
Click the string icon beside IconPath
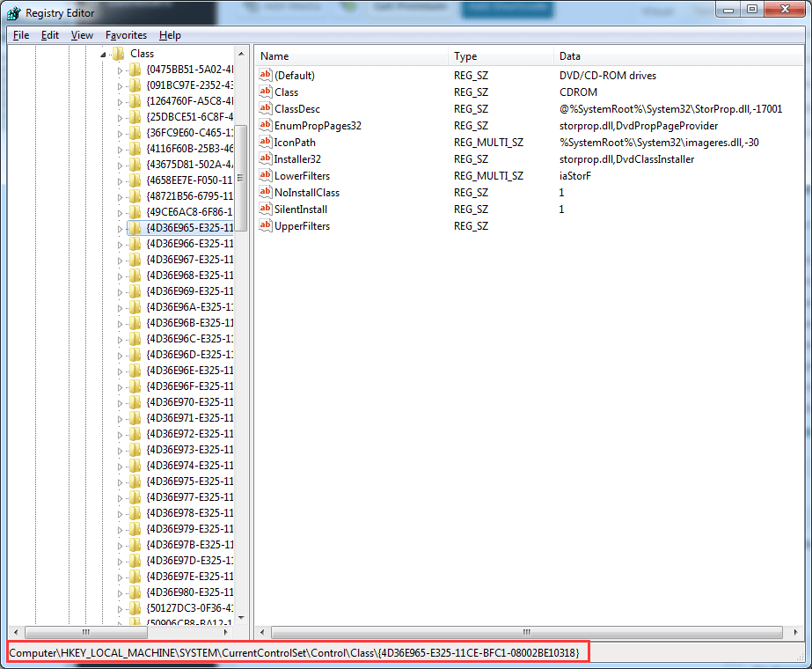pyautogui.click(x=265, y=142)
